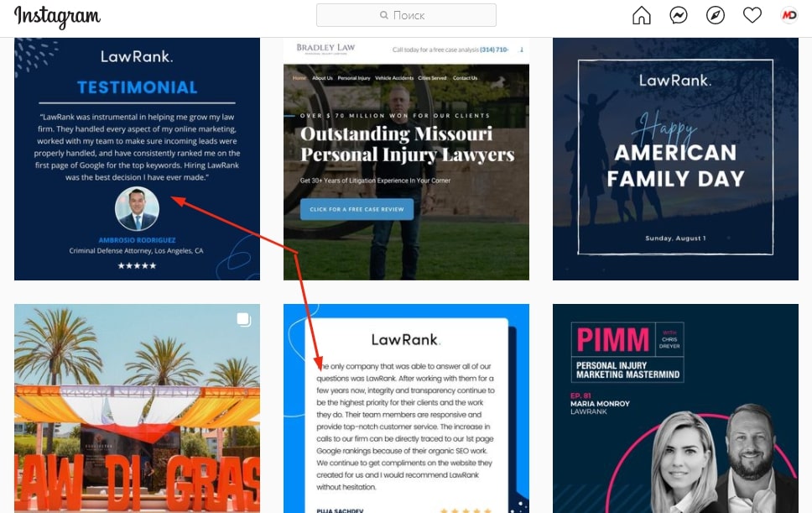Image resolution: width=812 pixels, height=513 pixels.
Task: Click the Ambrosio Rodriguez name label
Action: pos(137,240)
